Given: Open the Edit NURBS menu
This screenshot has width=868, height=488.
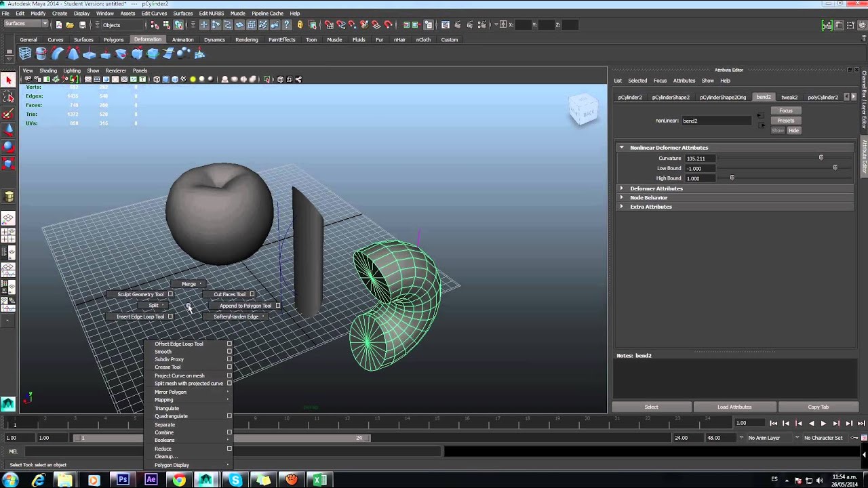Looking at the screenshot, I should [212, 14].
